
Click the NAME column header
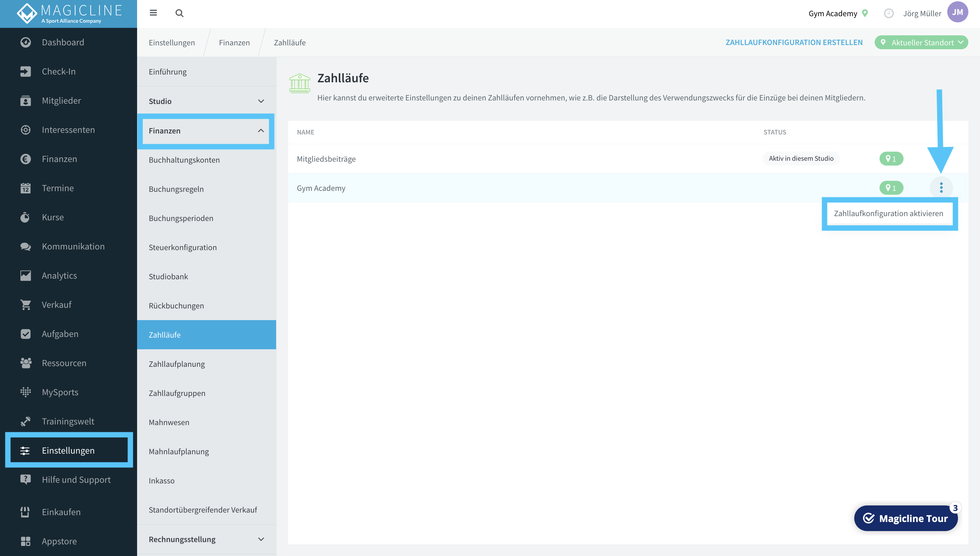click(306, 132)
